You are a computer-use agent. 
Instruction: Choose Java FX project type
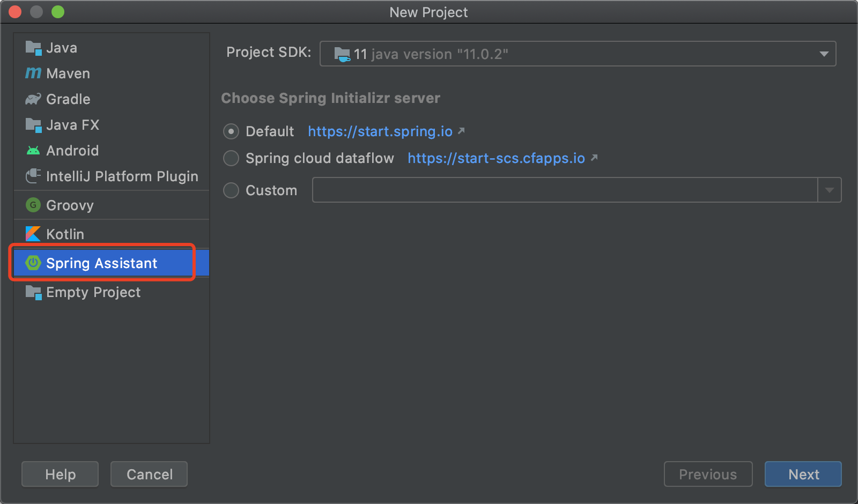[x=112, y=125]
